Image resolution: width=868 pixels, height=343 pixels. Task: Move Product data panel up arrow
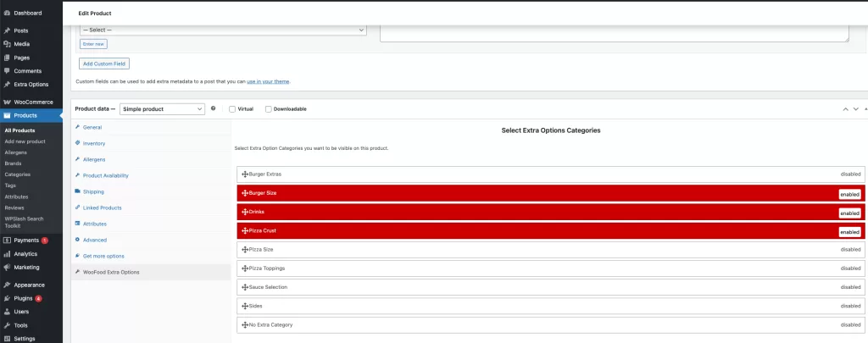845,109
